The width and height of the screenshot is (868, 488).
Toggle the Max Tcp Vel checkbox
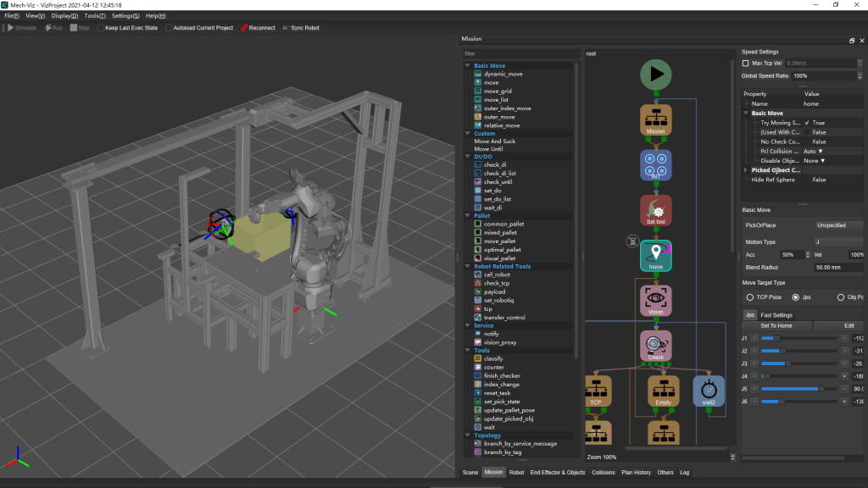coord(746,64)
